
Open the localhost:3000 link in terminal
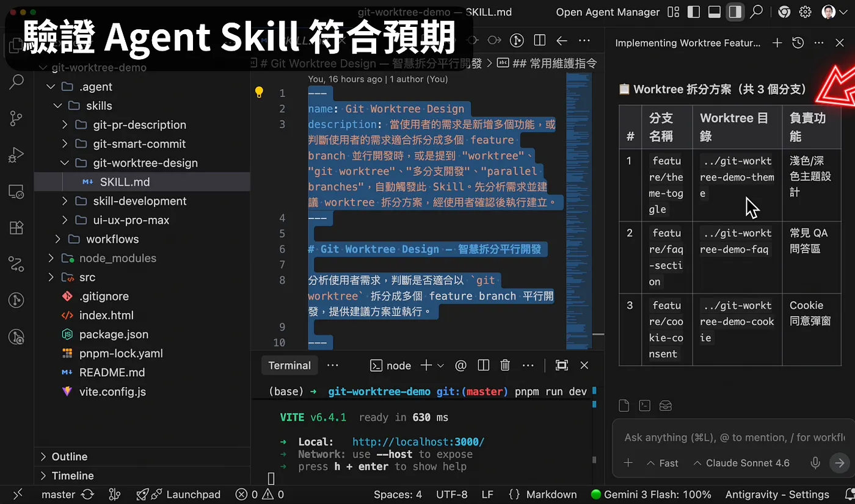click(x=418, y=442)
